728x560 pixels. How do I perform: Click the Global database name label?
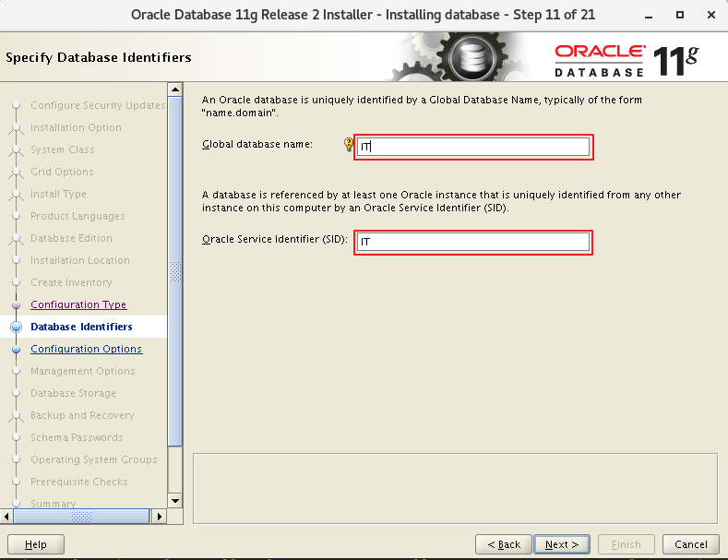point(257,145)
